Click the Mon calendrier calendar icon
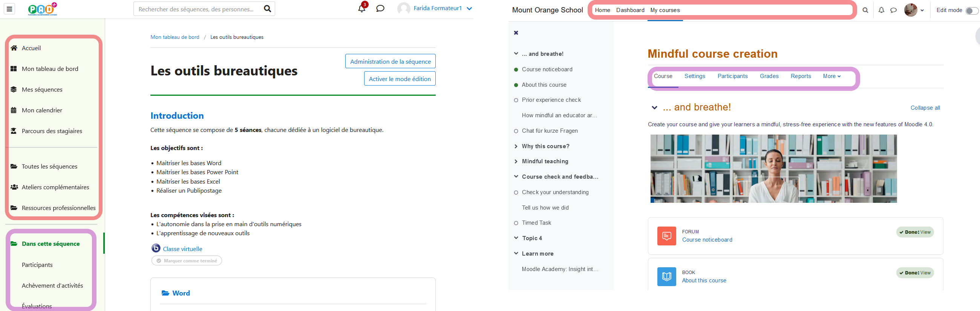The image size is (980, 311). pyautogui.click(x=14, y=110)
